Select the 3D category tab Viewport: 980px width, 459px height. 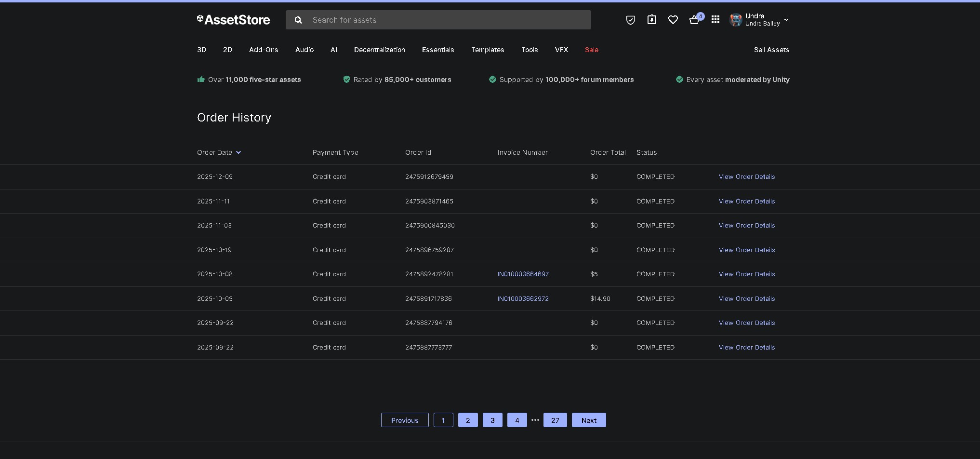pyautogui.click(x=201, y=50)
